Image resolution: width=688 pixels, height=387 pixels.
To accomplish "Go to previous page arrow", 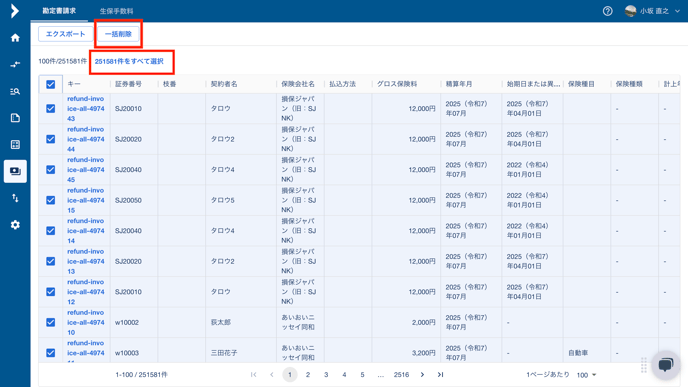I will pyautogui.click(x=272, y=374).
